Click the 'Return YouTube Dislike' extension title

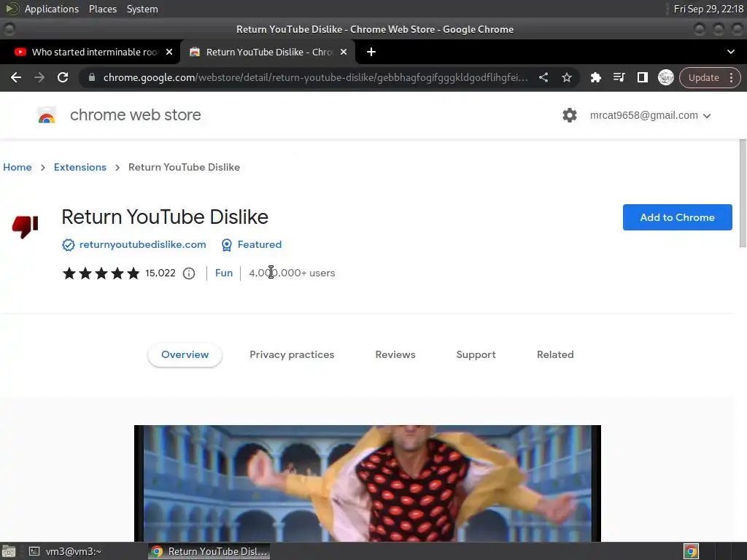tap(165, 217)
